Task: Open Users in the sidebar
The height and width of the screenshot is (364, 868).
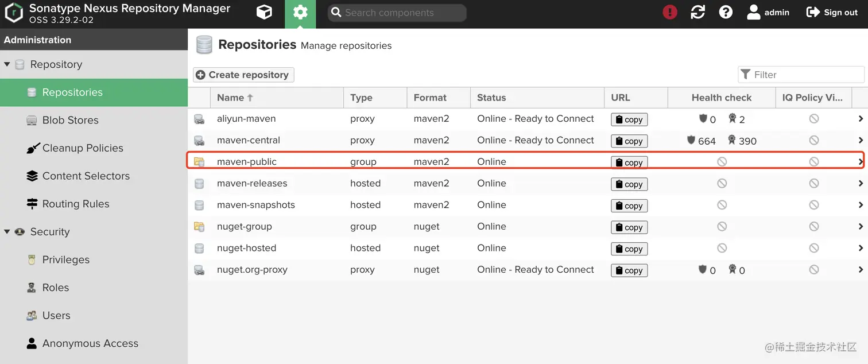Action: point(94,316)
